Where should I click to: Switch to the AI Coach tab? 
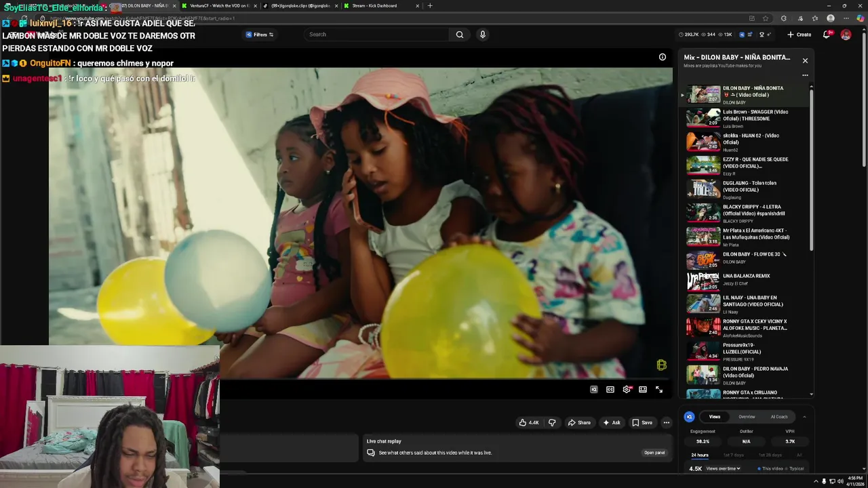click(779, 417)
